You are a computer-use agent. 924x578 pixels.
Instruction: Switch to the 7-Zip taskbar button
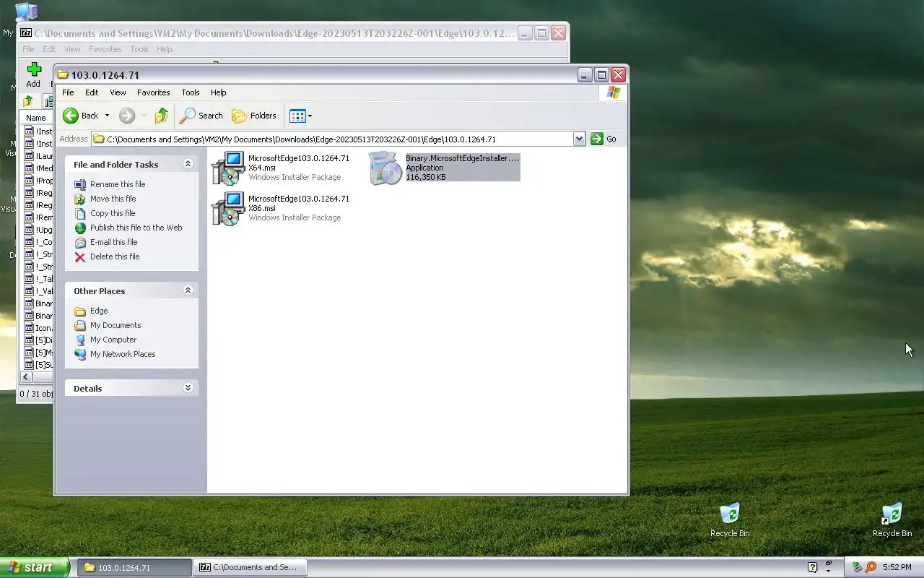click(250, 567)
